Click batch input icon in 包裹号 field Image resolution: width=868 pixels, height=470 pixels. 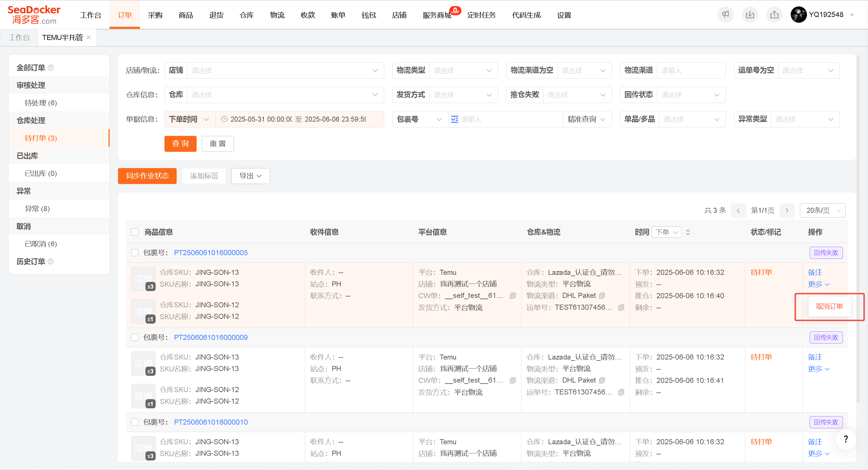pyautogui.click(x=455, y=119)
